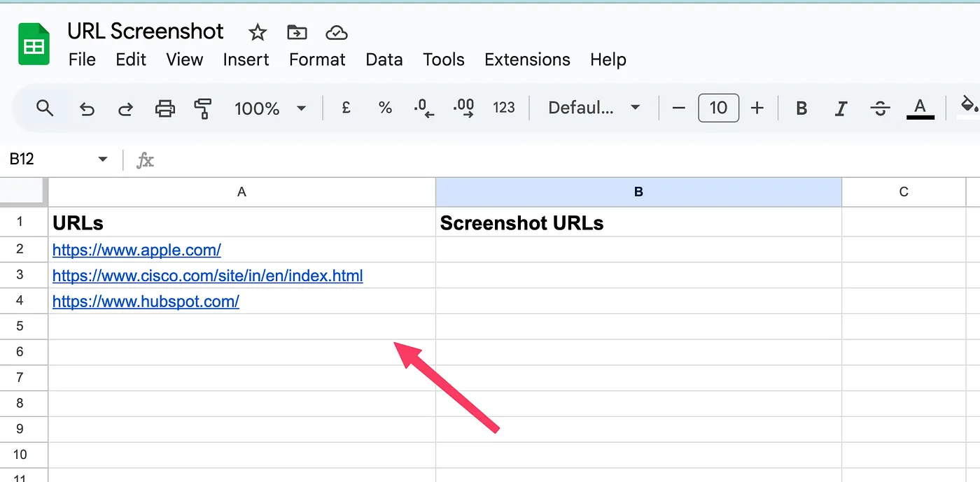Viewport: 980px width, 482px height.
Task: Undo the last action
Action: click(87, 108)
